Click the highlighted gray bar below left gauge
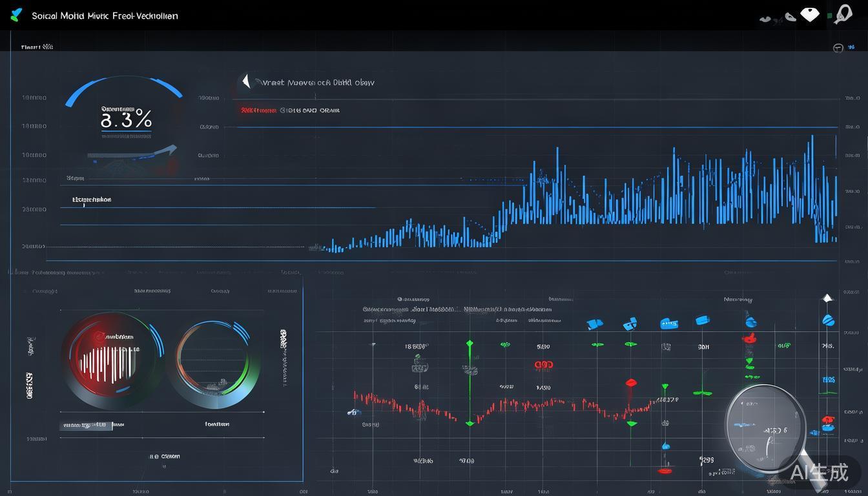The image size is (868, 496). pos(86,426)
